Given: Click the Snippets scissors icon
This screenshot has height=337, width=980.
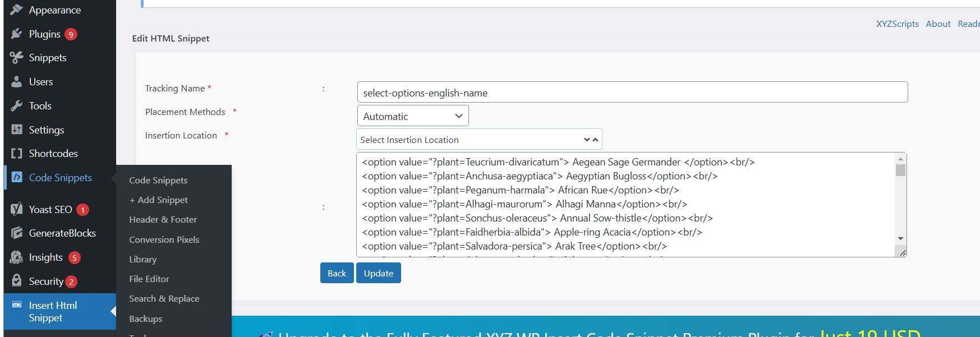Looking at the screenshot, I should click(17, 58).
